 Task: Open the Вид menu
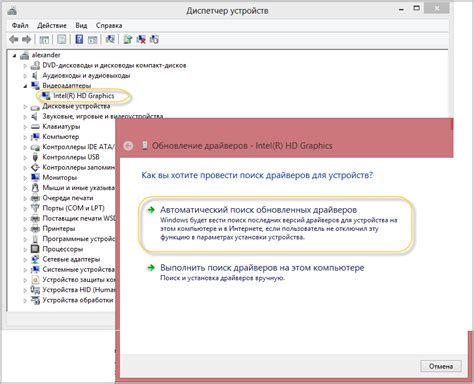pyautogui.click(x=81, y=25)
